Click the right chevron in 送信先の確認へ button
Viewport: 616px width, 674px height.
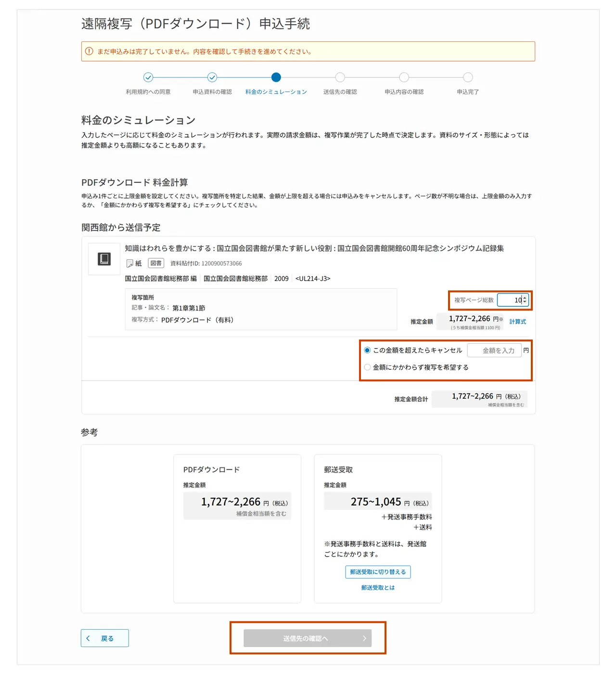364,638
